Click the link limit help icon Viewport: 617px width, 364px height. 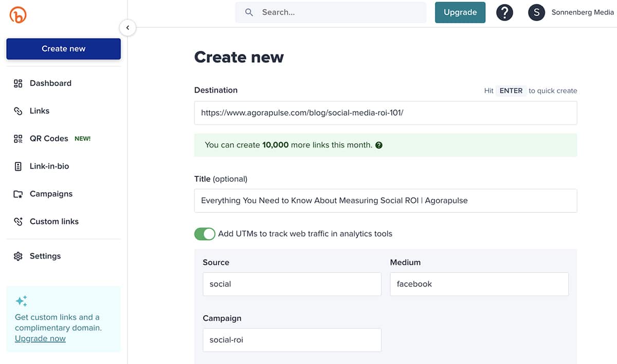pos(379,145)
